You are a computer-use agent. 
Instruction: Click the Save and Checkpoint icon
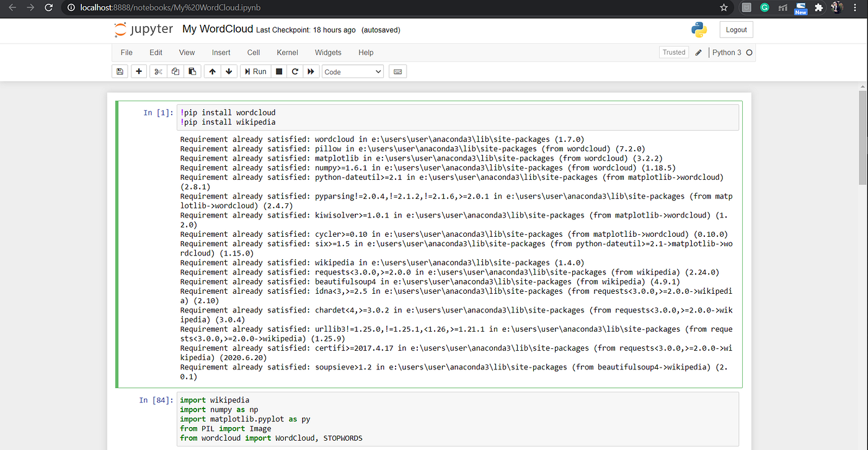pyautogui.click(x=120, y=71)
